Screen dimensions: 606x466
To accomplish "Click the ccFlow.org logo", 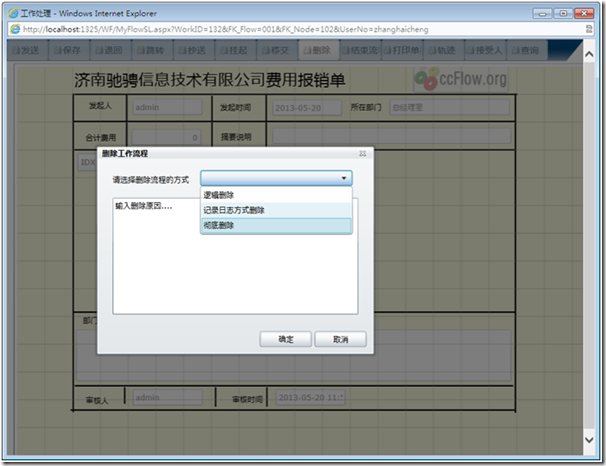I will (461, 79).
